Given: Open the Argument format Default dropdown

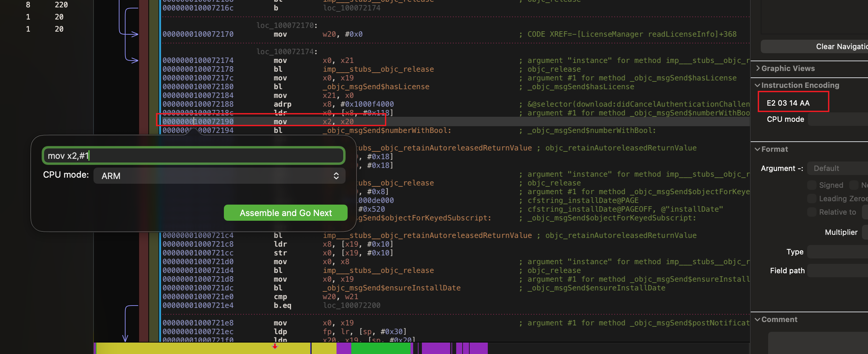Looking at the screenshot, I should click(838, 168).
